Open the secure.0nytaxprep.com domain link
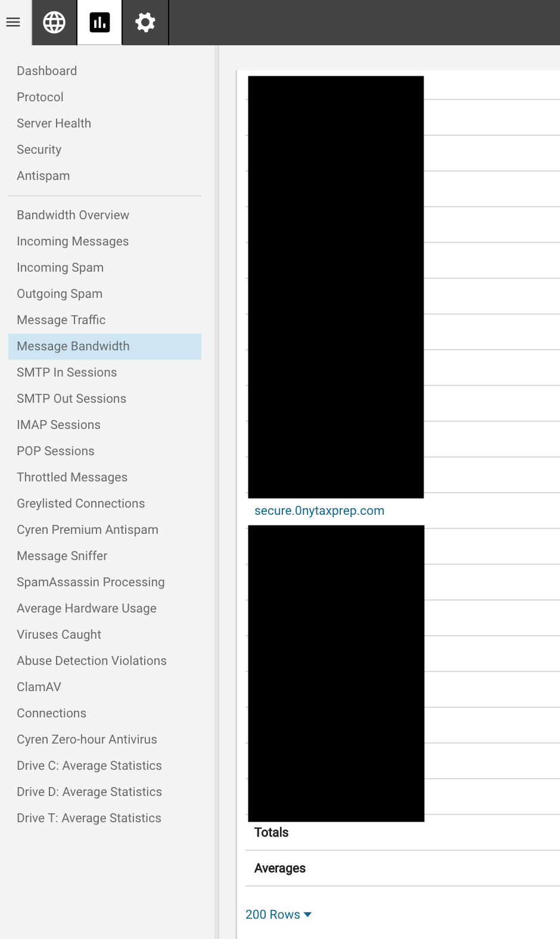 (x=319, y=511)
